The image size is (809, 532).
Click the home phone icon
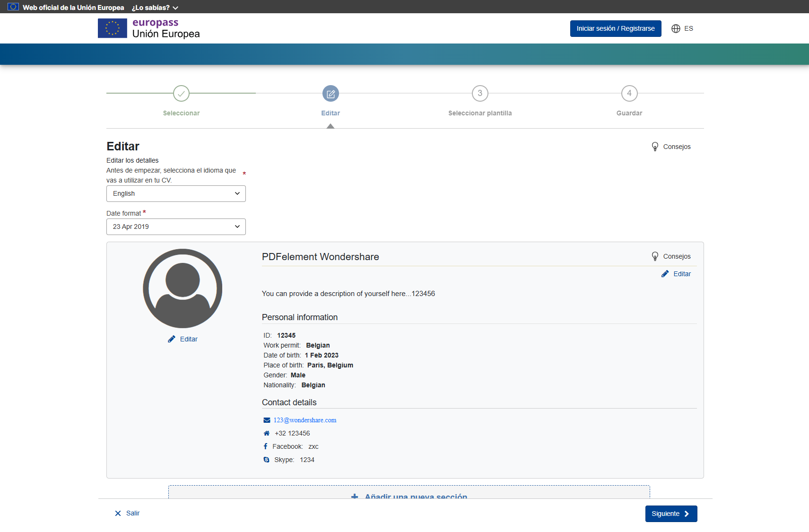[267, 433]
